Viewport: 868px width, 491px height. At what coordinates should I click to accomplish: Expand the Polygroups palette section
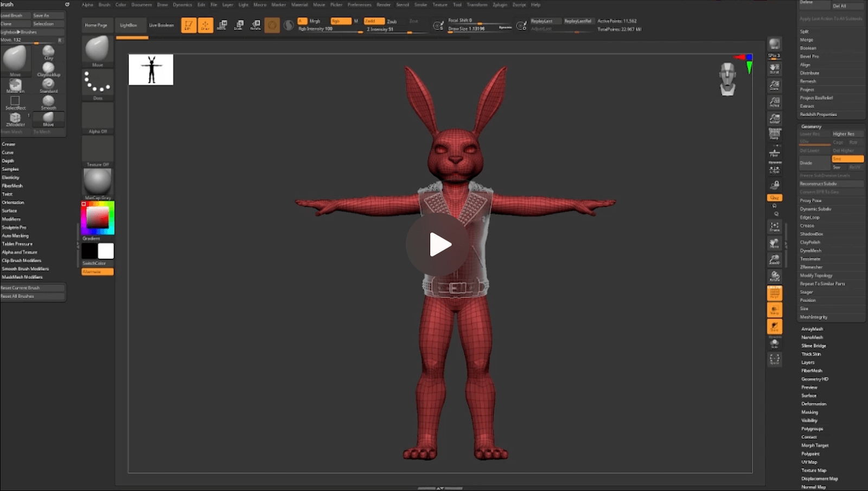(812, 429)
